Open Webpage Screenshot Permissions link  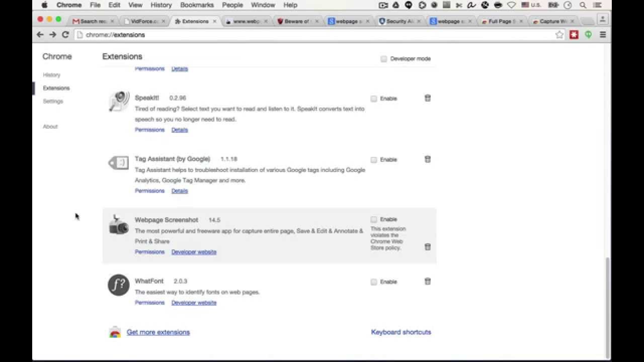[149, 252]
